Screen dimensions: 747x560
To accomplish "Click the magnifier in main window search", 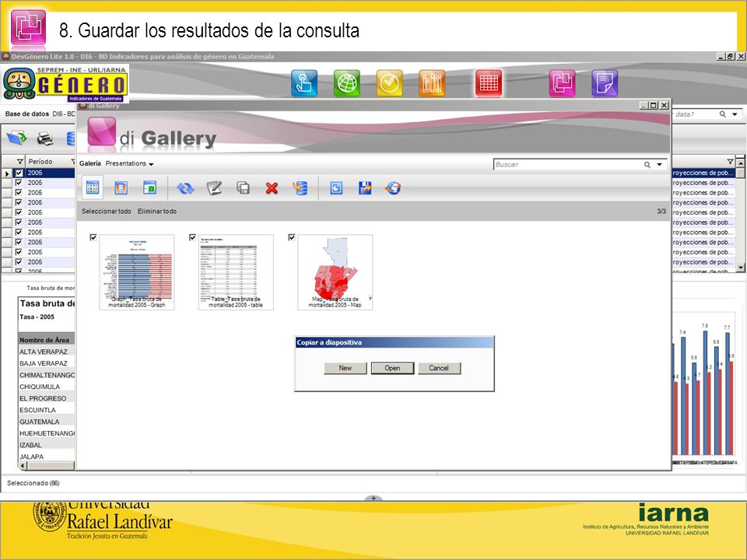I will (723, 114).
